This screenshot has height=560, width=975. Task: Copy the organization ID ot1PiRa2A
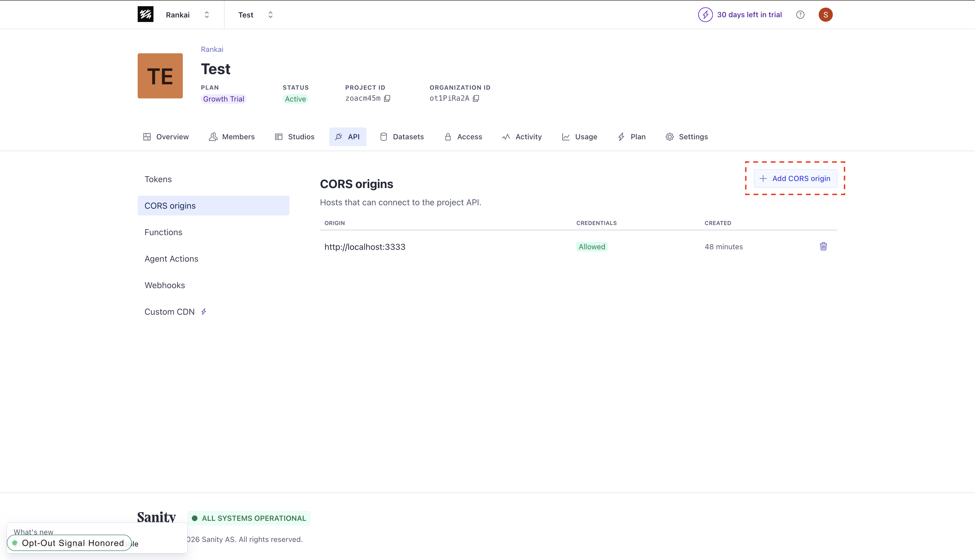coord(476,98)
